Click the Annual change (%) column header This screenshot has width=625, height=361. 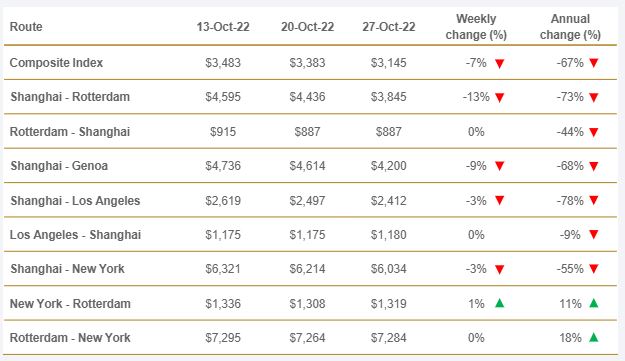tap(570, 27)
